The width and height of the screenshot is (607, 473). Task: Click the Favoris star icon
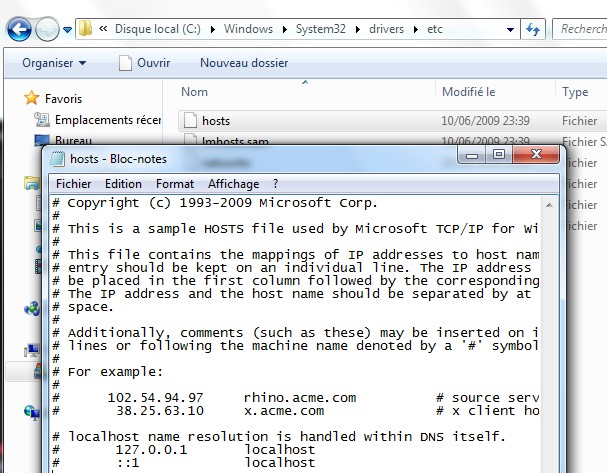(31, 98)
